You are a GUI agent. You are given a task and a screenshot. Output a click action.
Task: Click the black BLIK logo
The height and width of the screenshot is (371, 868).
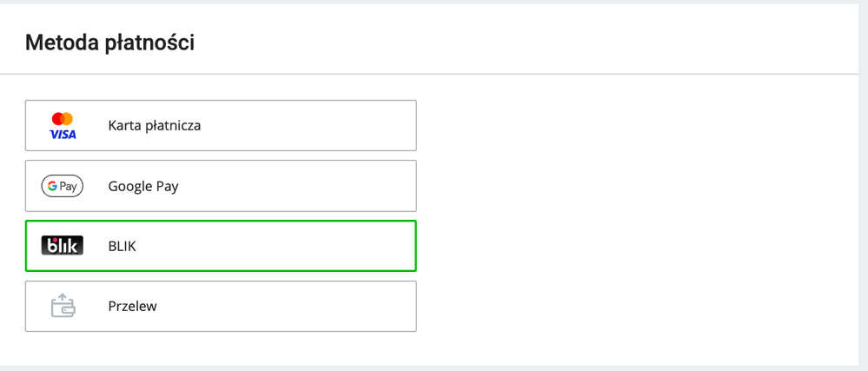pos(62,245)
